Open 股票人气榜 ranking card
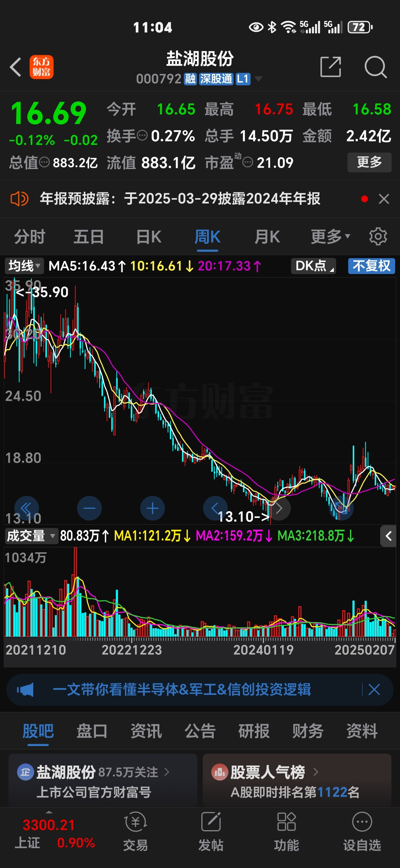 coord(297,781)
